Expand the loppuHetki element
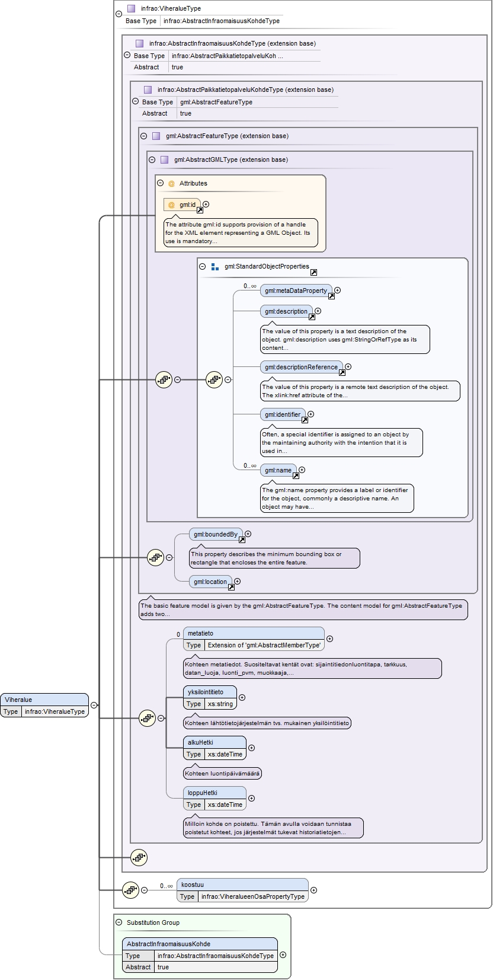 coord(251,798)
